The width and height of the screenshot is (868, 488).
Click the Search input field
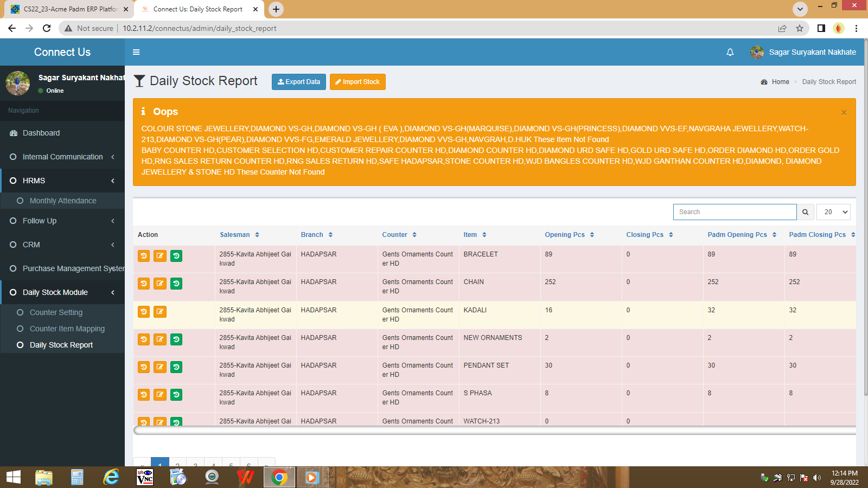735,212
